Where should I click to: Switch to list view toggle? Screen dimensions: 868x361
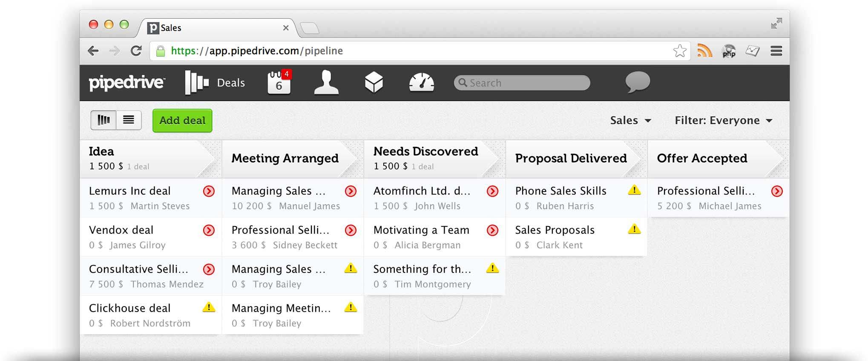(x=129, y=120)
